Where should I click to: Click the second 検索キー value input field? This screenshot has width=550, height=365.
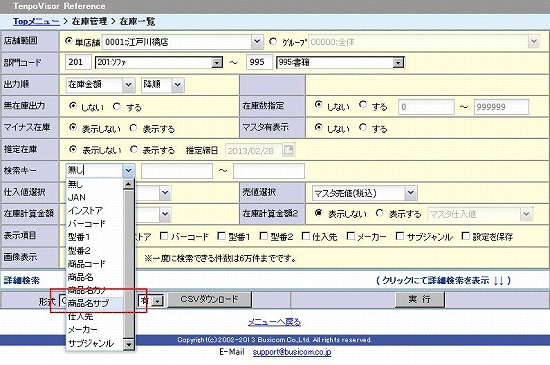[269, 171]
